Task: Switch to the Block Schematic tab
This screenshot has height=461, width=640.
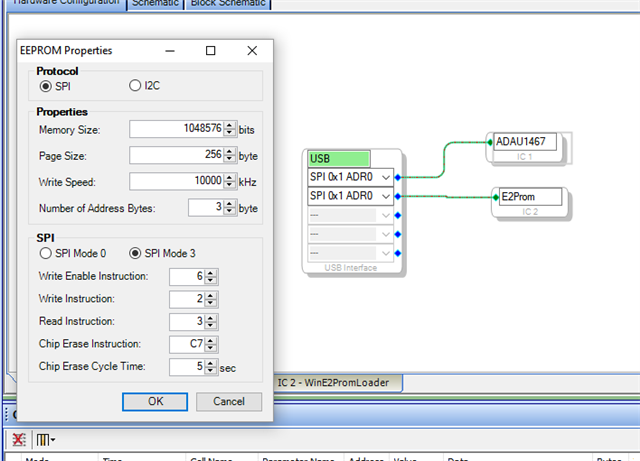Action: (x=228, y=4)
